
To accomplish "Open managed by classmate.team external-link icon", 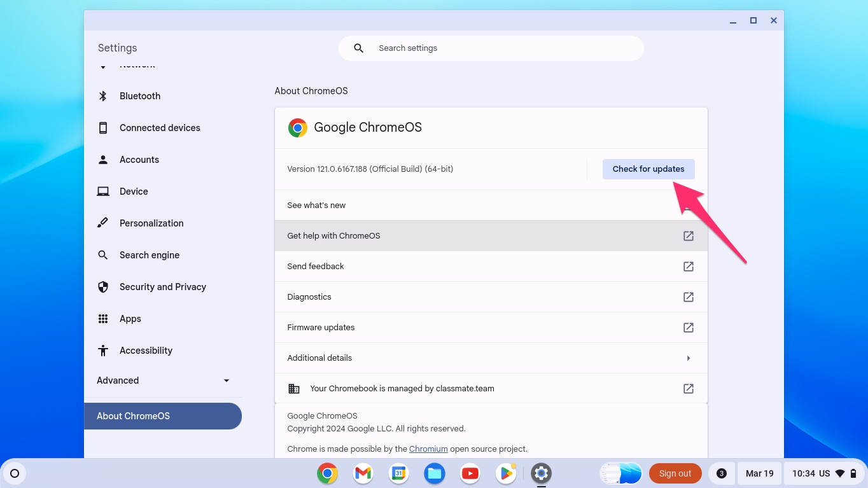I will [x=688, y=389].
